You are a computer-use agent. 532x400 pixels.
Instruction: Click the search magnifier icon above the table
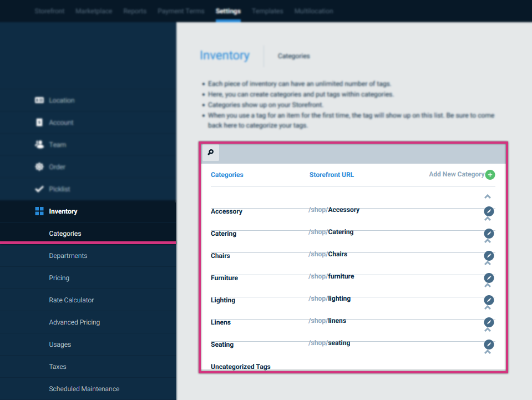(210, 151)
